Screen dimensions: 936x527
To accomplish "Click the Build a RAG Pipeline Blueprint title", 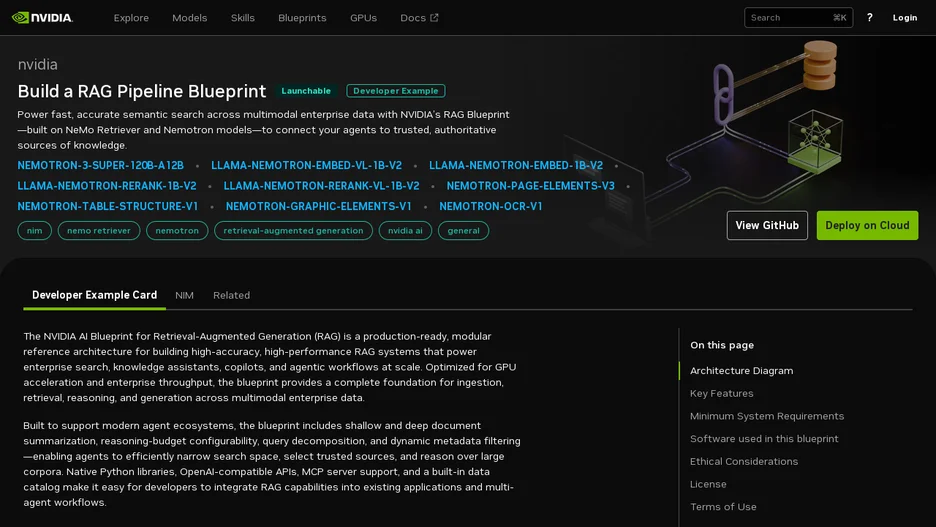I will click(141, 91).
